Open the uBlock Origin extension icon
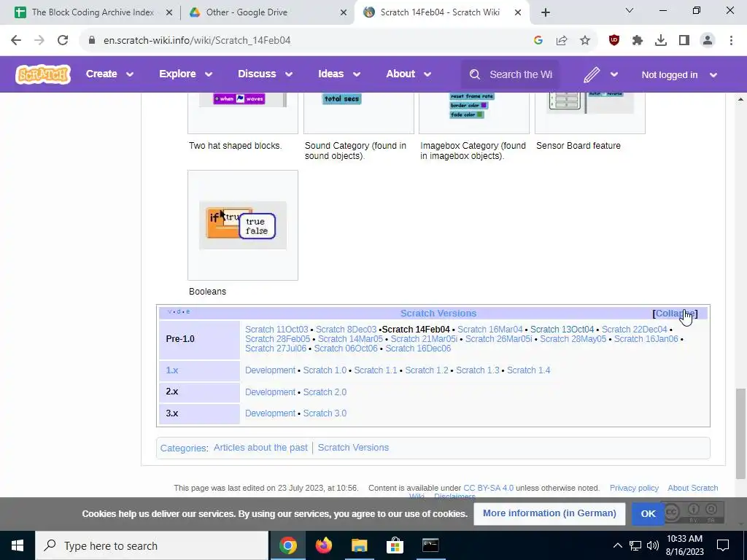The image size is (747, 560). point(614,41)
